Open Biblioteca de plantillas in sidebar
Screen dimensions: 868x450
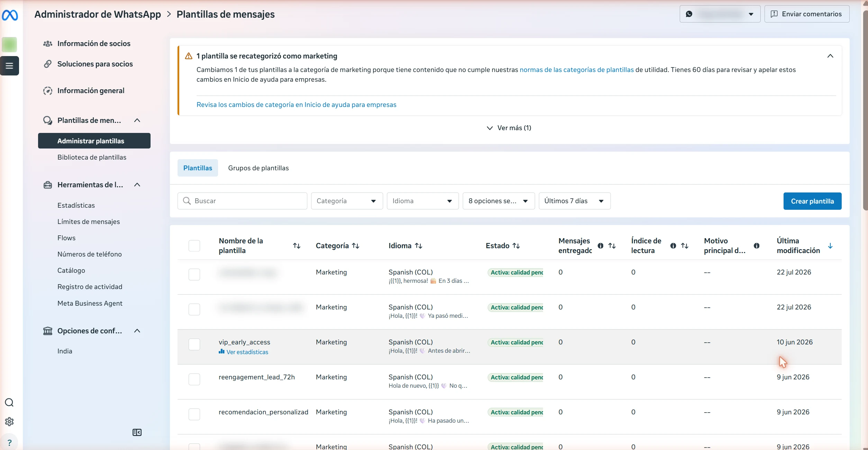pos(92,157)
